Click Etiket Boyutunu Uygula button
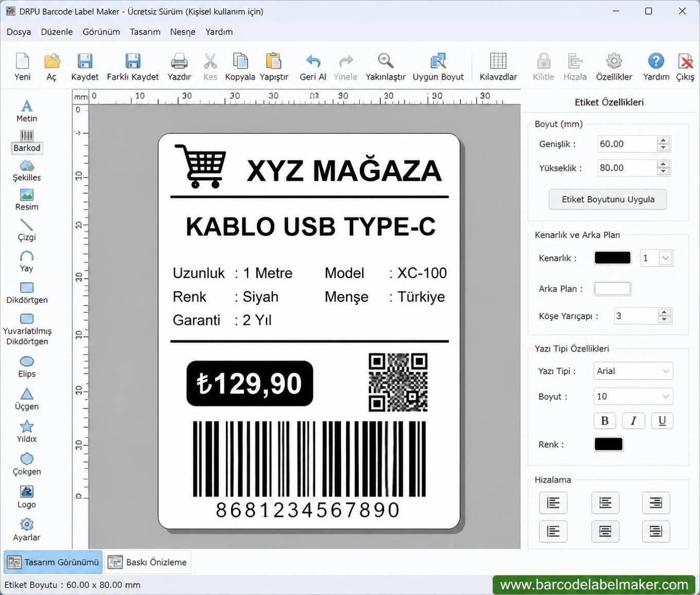 click(x=608, y=199)
